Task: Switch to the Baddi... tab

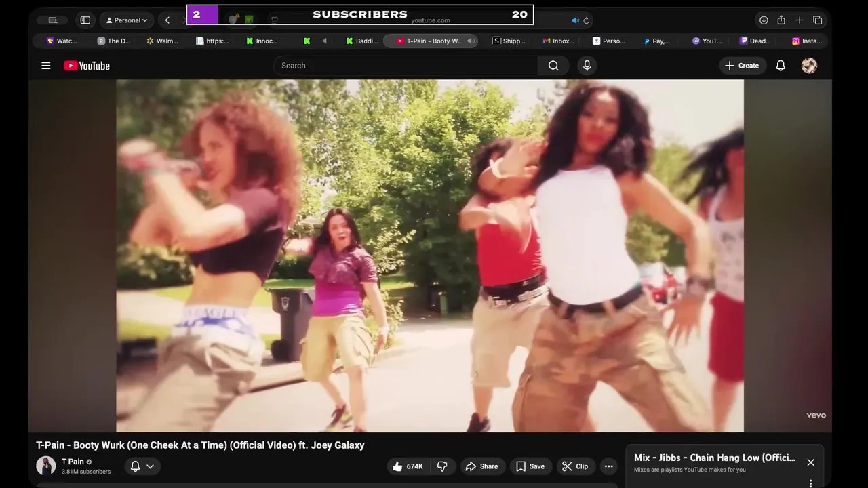Action: (362, 41)
